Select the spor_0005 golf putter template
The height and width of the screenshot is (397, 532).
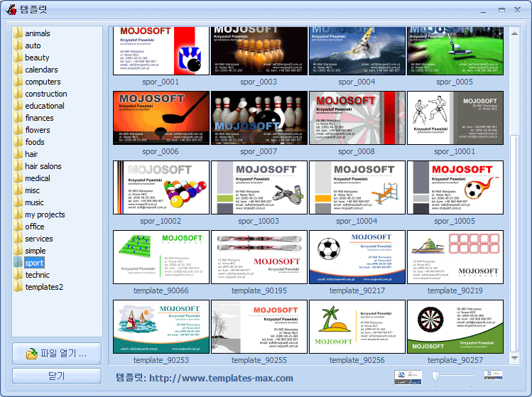click(455, 51)
